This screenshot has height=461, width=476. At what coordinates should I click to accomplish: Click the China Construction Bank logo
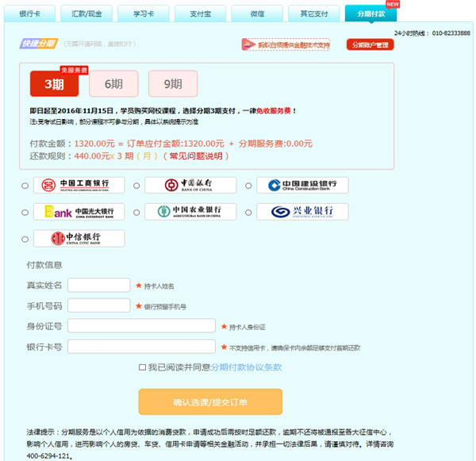coord(302,185)
